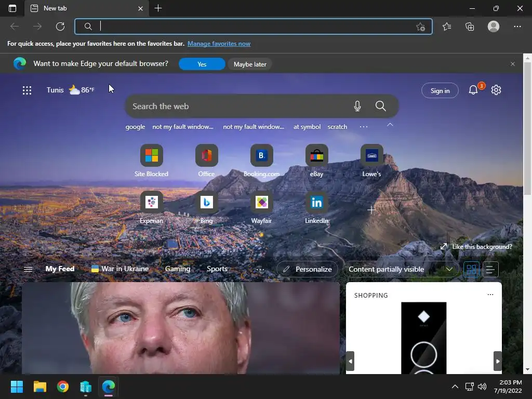Select the Sports feed tab

[x=217, y=269]
